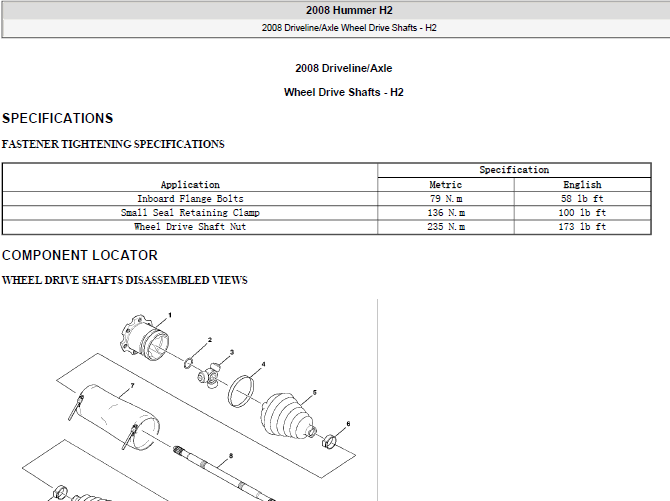Click the 100 lb ft English value
Viewport: 670px width, 501px height.
582,213
